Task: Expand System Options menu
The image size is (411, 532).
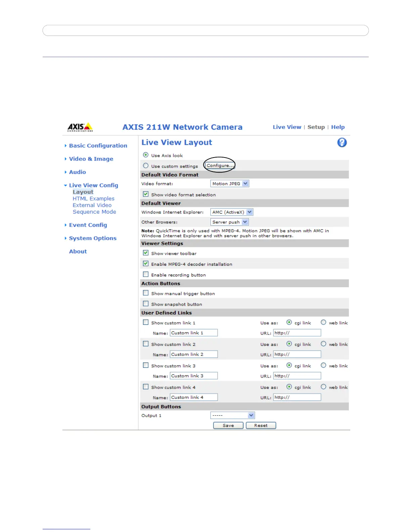Action: [93, 238]
